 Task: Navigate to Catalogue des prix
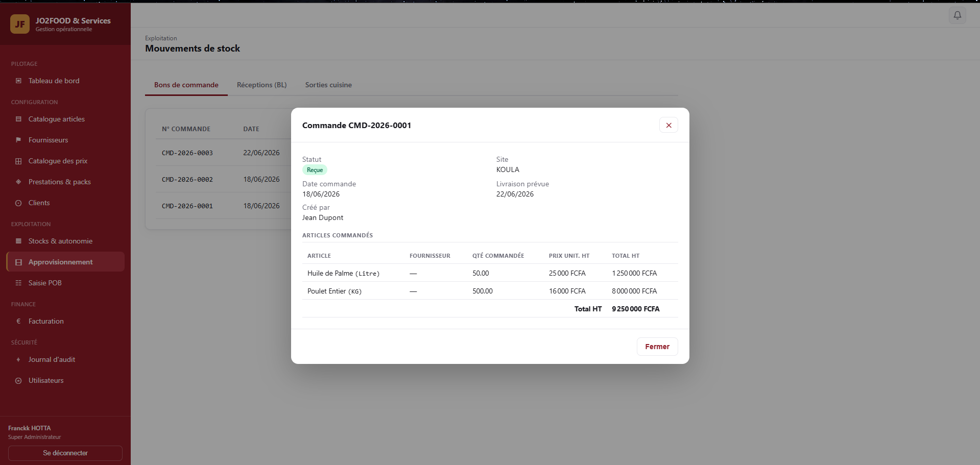65,161
